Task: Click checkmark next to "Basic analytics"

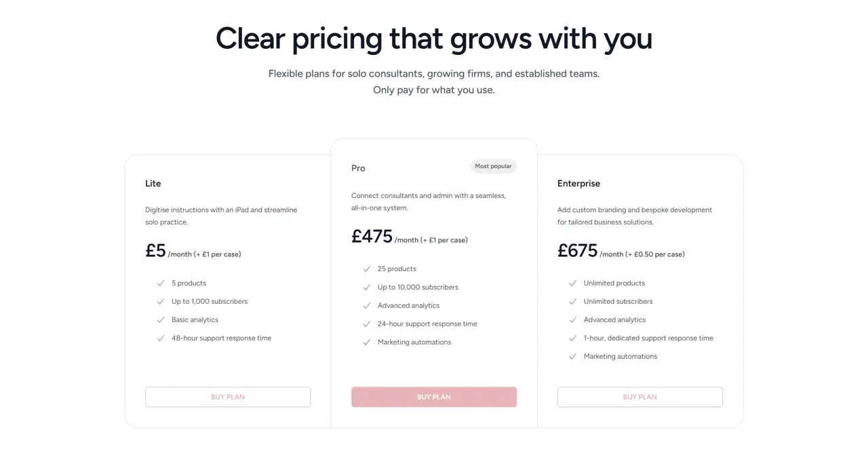Action: (161, 320)
